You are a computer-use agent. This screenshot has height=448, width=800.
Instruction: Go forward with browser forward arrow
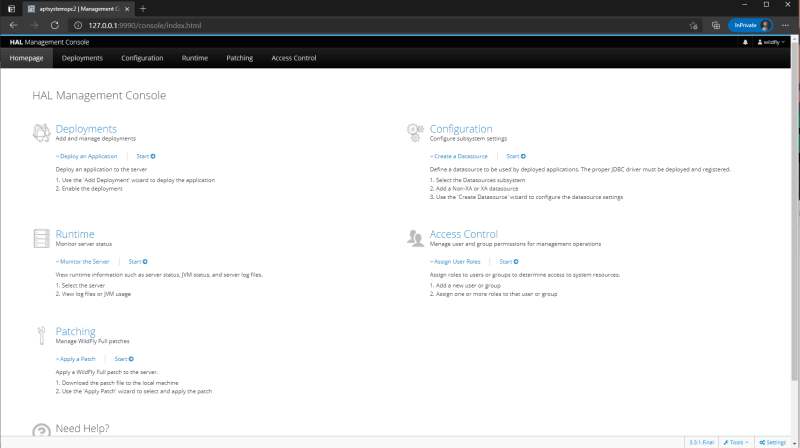click(x=34, y=25)
